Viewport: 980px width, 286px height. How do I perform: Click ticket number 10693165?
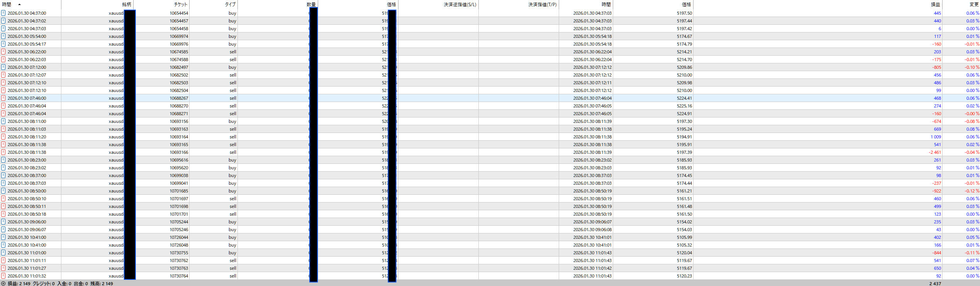click(x=179, y=145)
